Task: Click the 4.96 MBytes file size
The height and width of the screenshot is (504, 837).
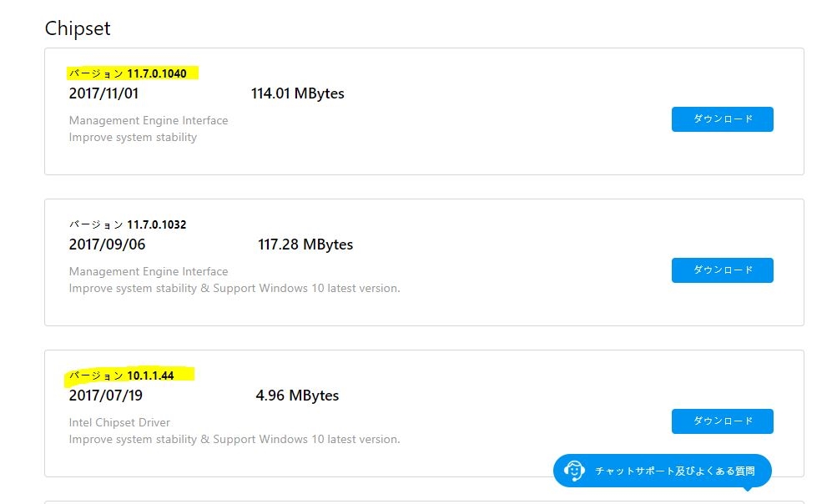Action: 297,396
